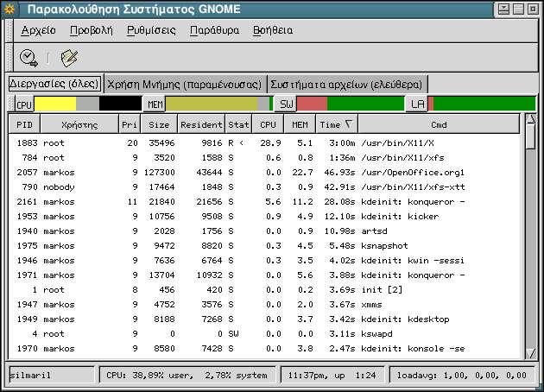This screenshot has height=392, width=544.
Task: Click the LA load average label button
Action: (417, 104)
